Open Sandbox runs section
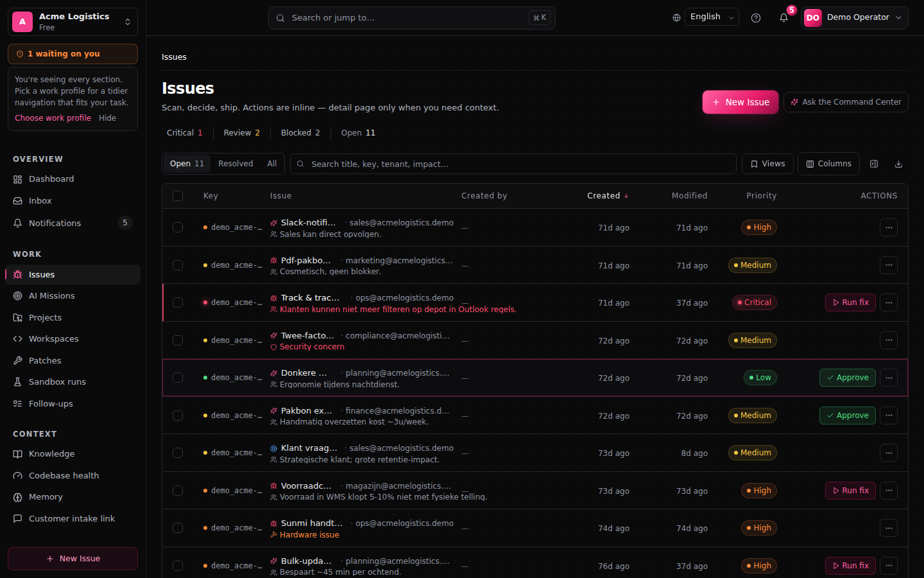The width and height of the screenshot is (924, 578). 73,382
